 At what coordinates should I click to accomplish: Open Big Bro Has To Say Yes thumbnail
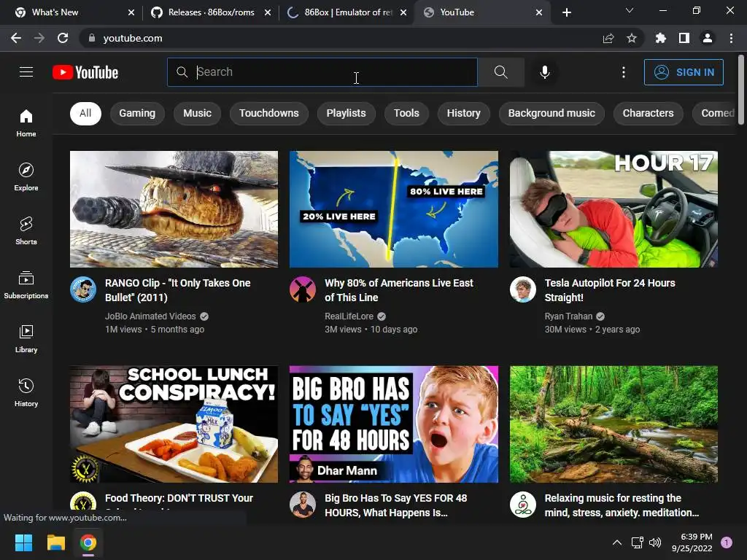coord(393,424)
